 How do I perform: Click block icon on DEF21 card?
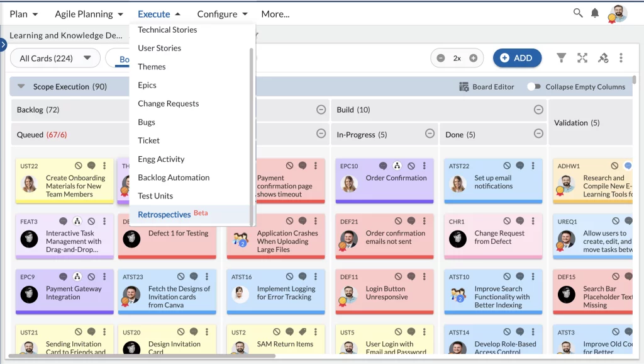click(398, 221)
